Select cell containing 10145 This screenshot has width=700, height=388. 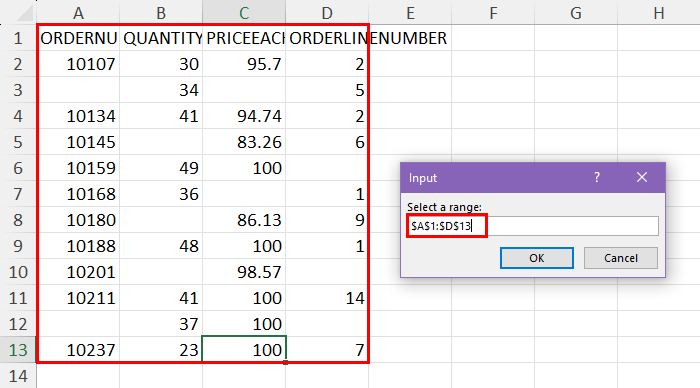pyautogui.click(x=78, y=142)
